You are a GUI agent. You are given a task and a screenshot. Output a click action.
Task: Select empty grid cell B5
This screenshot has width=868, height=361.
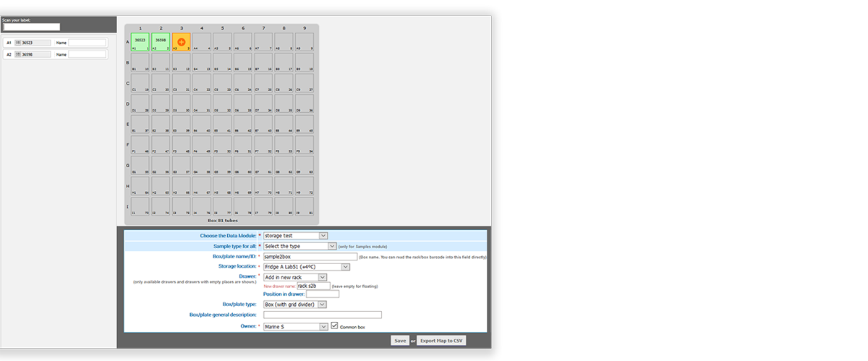coord(222,62)
